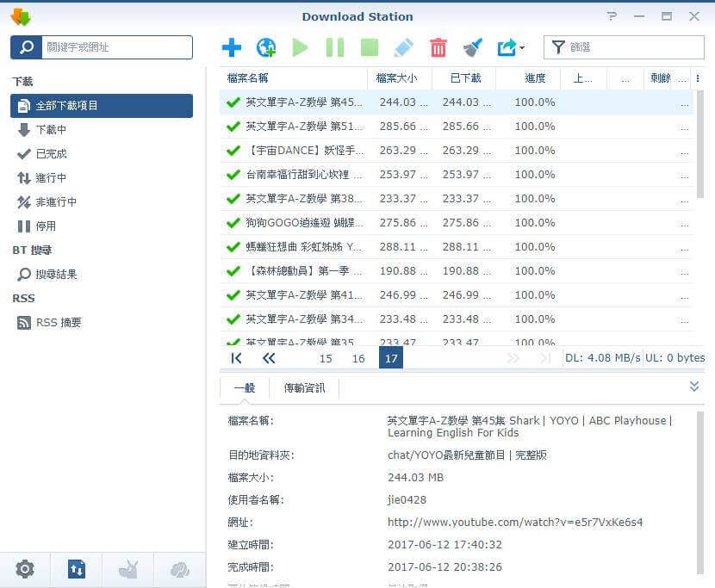Select the 一般 tab in details panel
The width and height of the screenshot is (715, 588).
point(245,388)
